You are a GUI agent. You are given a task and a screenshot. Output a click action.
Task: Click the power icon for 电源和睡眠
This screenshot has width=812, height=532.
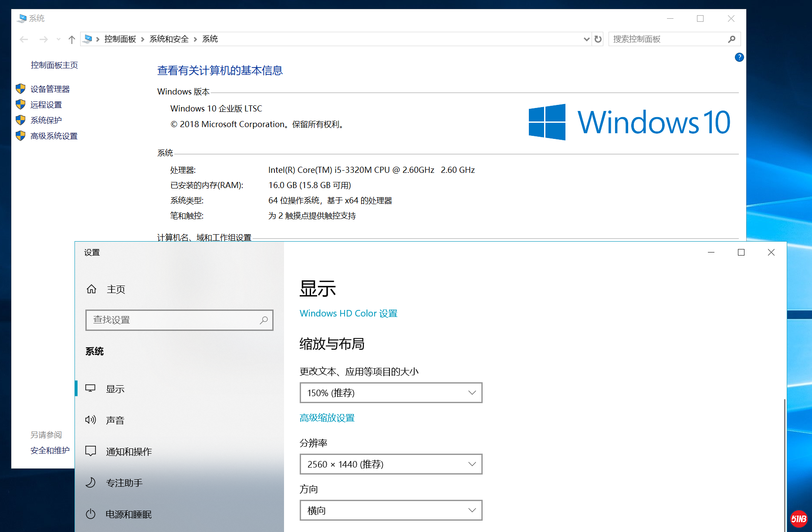pyautogui.click(x=91, y=514)
